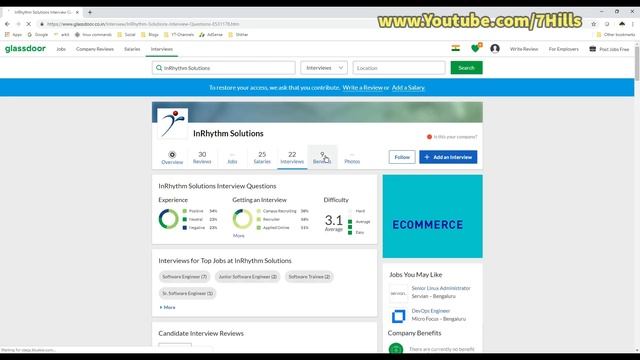Click the Experience donut chart

pos(168,219)
